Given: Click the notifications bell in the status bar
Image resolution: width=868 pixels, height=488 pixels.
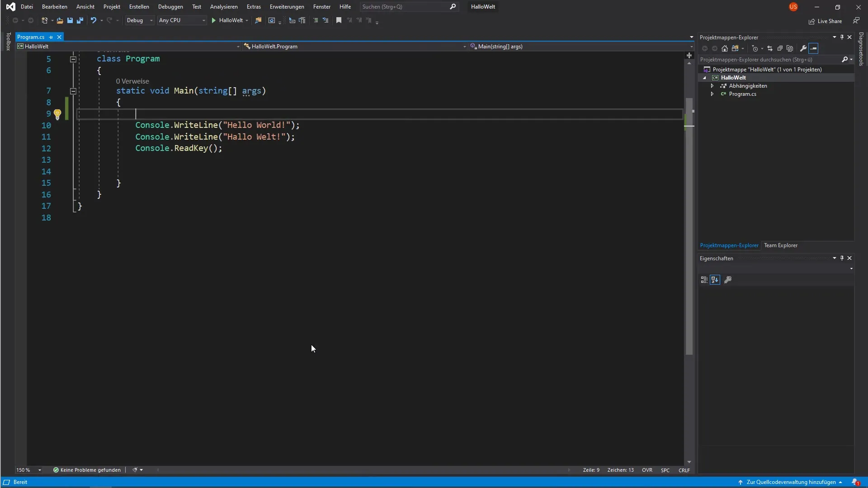Looking at the screenshot, I should tap(855, 482).
